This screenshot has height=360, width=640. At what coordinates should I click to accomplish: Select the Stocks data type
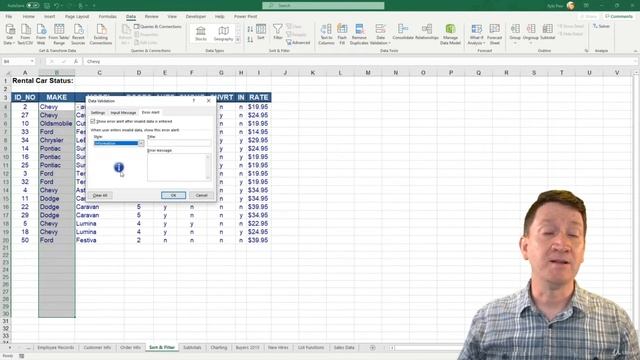(201, 33)
